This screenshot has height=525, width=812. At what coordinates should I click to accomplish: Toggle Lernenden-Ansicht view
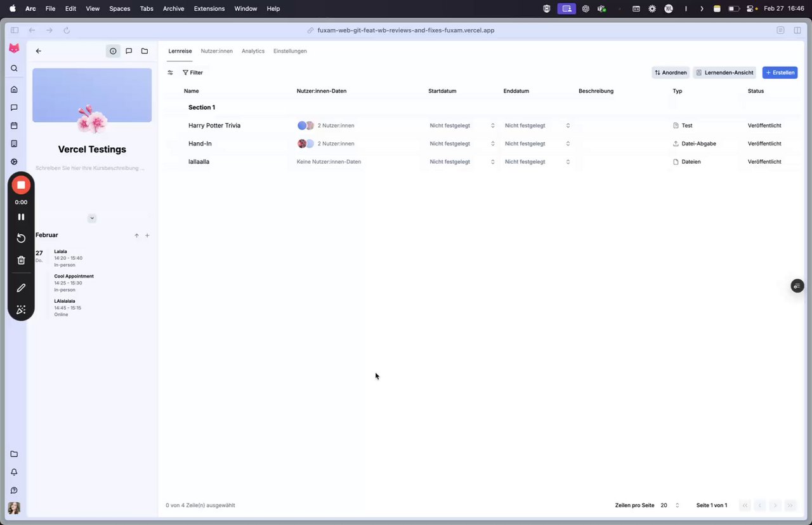pyautogui.click(x=724, y=72)
